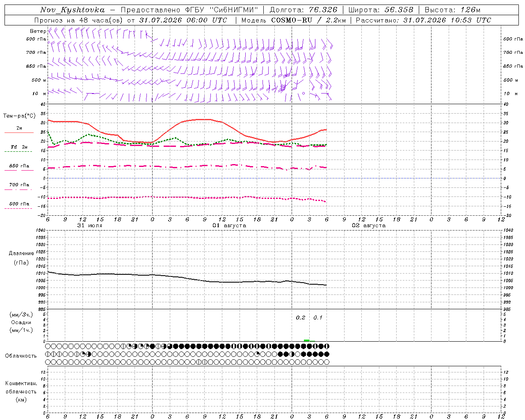Screen dimensions: 525x420
Task: Select the 850 гПа temperature legend entry
Action: tap(19, 166)
